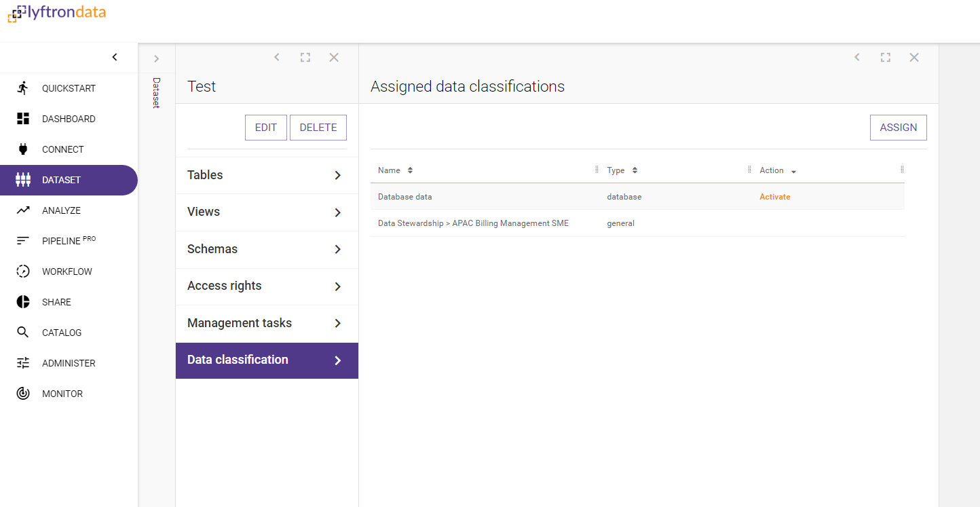Screen dimensions: 980x507
Task: Click the Catalog magnifier icon
Action: pos(23,333)
